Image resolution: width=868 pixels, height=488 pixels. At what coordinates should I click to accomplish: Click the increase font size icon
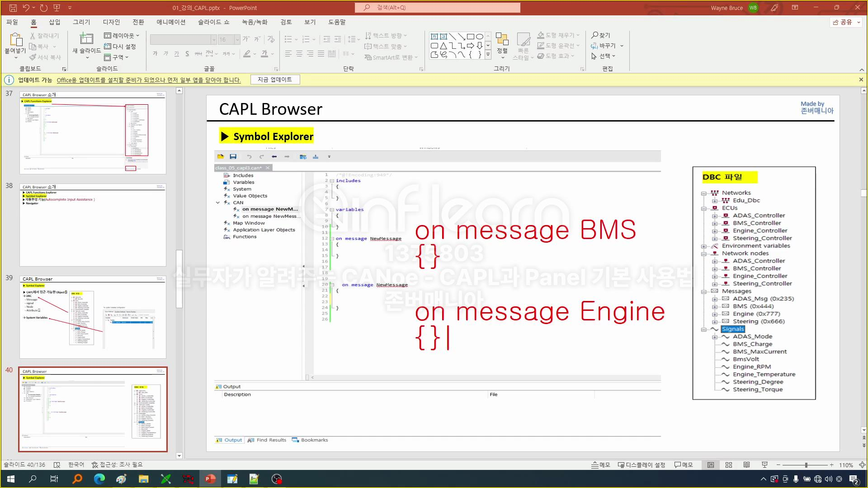click(246, 39)
